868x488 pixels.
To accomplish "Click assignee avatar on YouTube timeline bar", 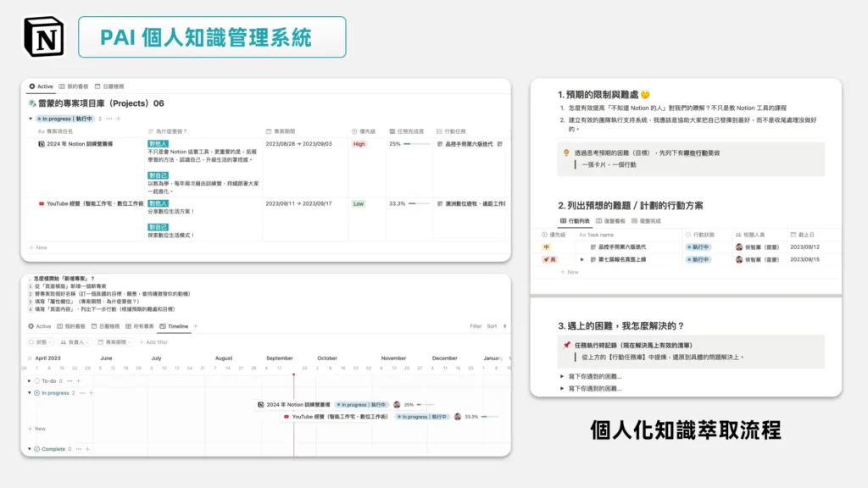I will (x=458, y=417).
